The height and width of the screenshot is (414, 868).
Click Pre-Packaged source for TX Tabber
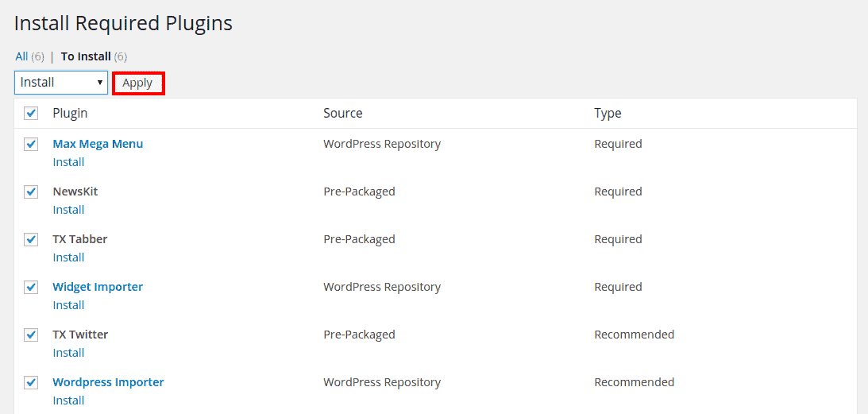[359, 239]
